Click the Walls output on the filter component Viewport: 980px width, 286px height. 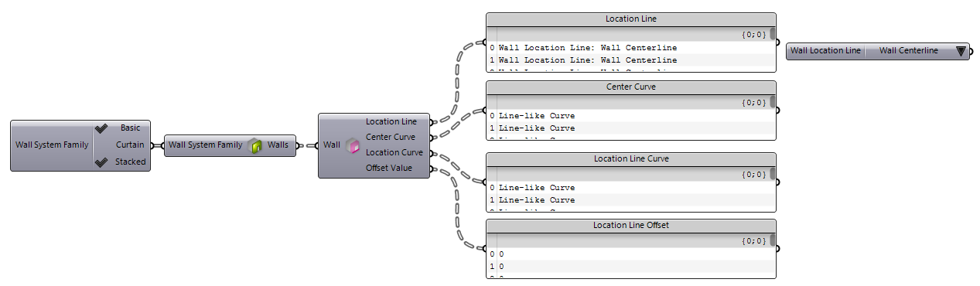[278, 145]
